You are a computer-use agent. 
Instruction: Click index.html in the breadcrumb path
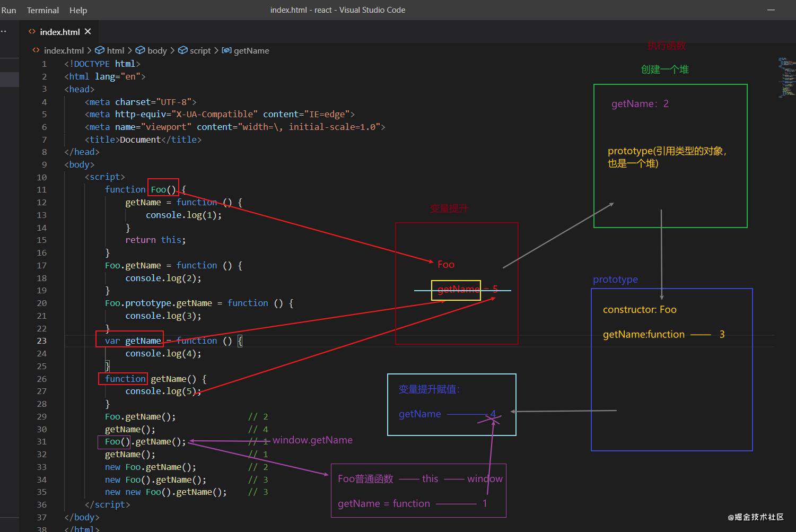tap(64, 50)
